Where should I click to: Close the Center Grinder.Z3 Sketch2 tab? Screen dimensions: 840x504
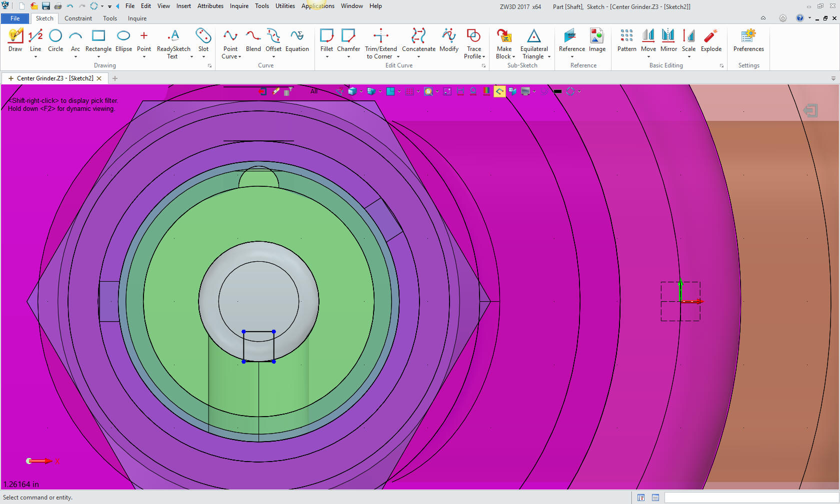click(99, 78)
